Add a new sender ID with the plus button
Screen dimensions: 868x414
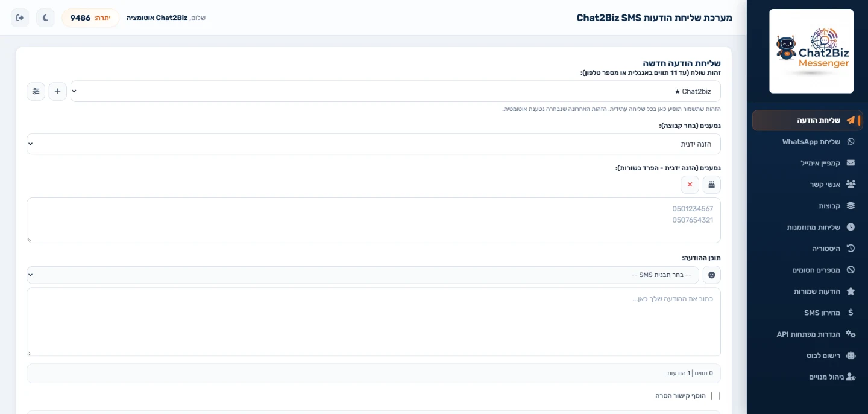pyautogui.click(x=58, y=91)
